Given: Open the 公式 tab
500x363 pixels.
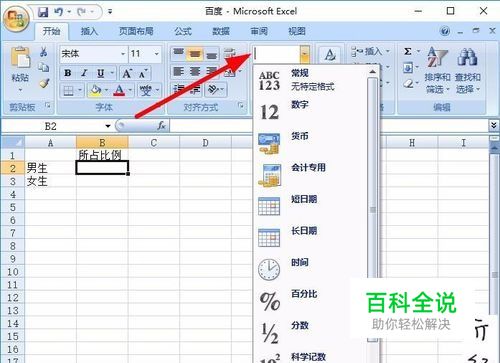Looking at the screenshot, I should tap(183, 31).
